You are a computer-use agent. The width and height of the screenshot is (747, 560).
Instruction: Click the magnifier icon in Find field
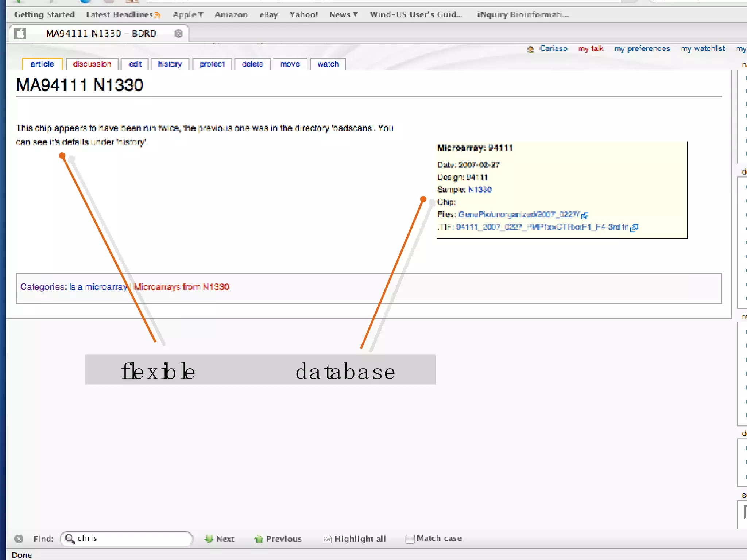tap(69, 538)
